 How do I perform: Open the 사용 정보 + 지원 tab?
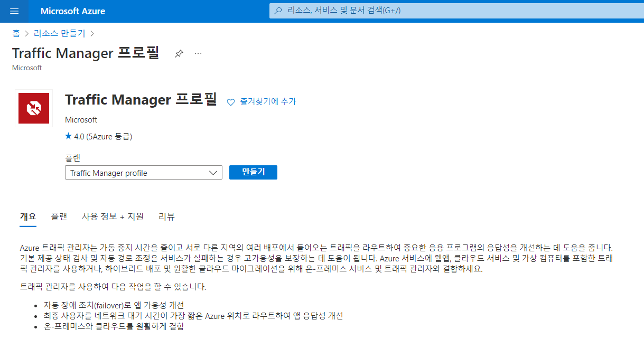click(113, 216)
